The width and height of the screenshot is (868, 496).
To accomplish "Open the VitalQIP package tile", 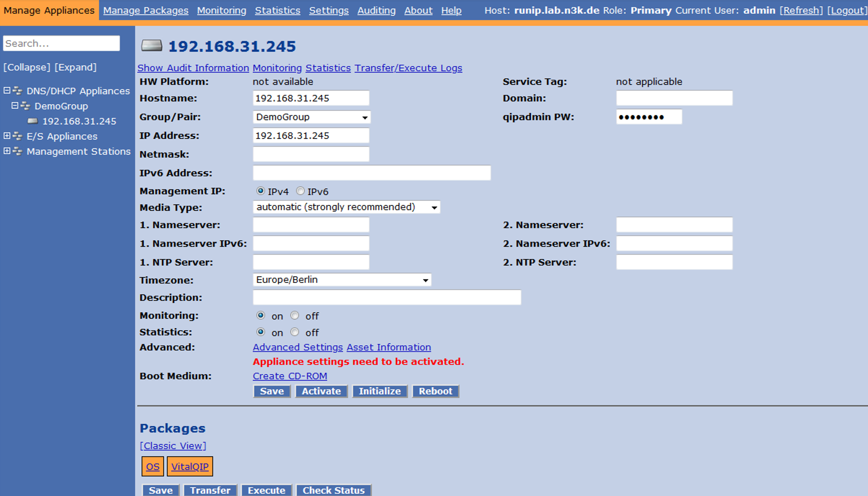I will 190,466.
